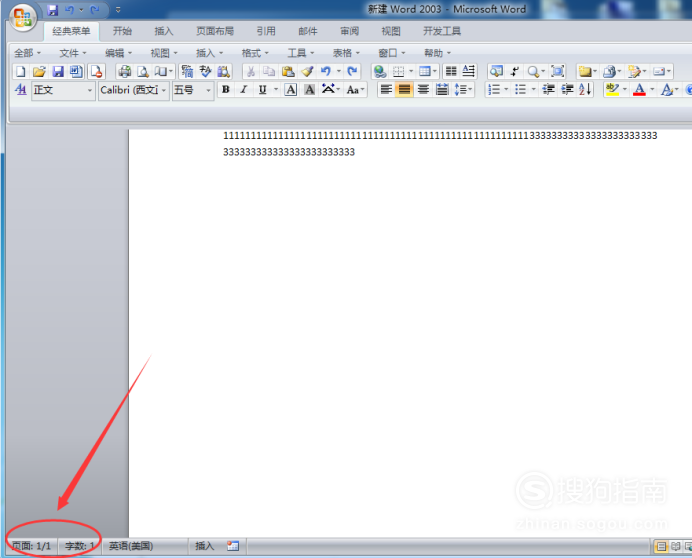Viewport: 692px width, 558px height.
Task: Open the font color dropdown arrow
Action: pos(652,90)
